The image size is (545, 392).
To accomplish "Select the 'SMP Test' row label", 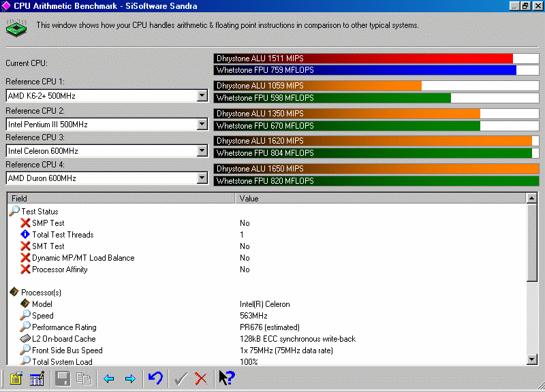I will 48,223.
